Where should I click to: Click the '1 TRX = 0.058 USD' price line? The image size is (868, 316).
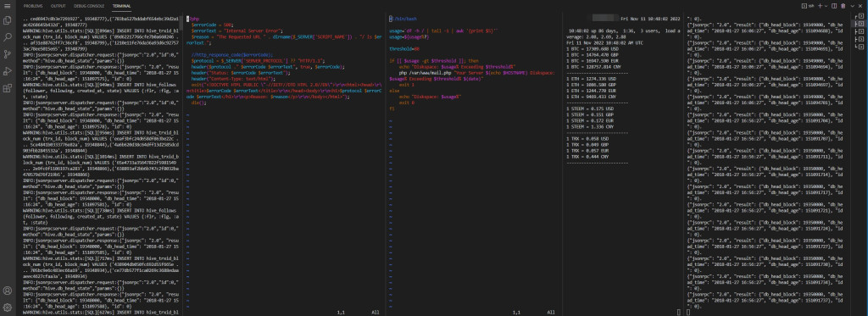pos(588,138)
